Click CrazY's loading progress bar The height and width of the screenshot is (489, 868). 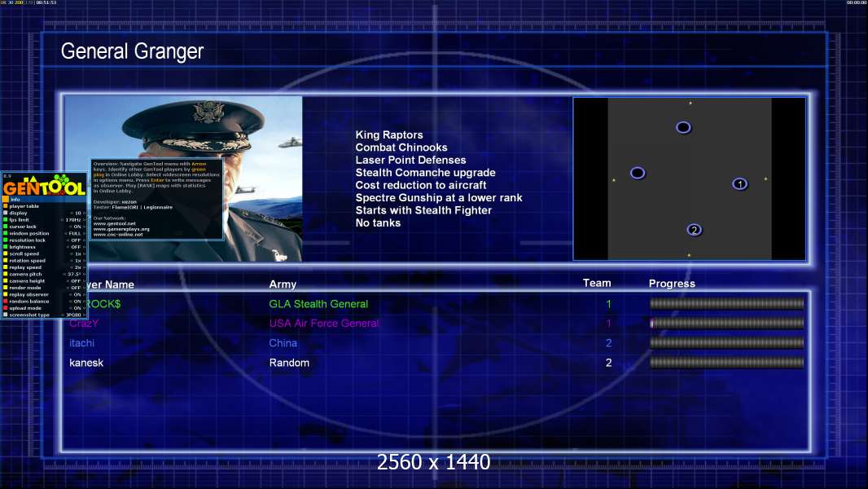[727, 323]
